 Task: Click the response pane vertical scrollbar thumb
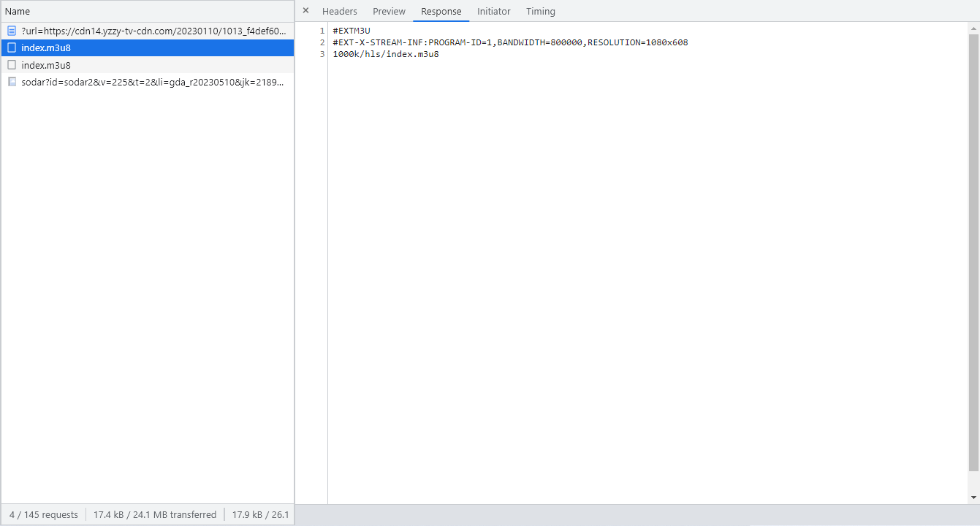click(973, 248)
